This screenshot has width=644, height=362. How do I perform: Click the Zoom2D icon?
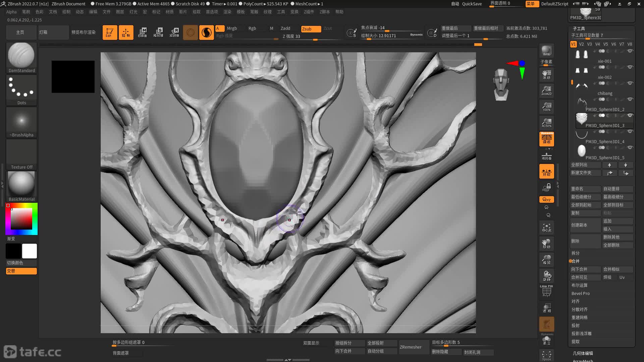point(546,90)
